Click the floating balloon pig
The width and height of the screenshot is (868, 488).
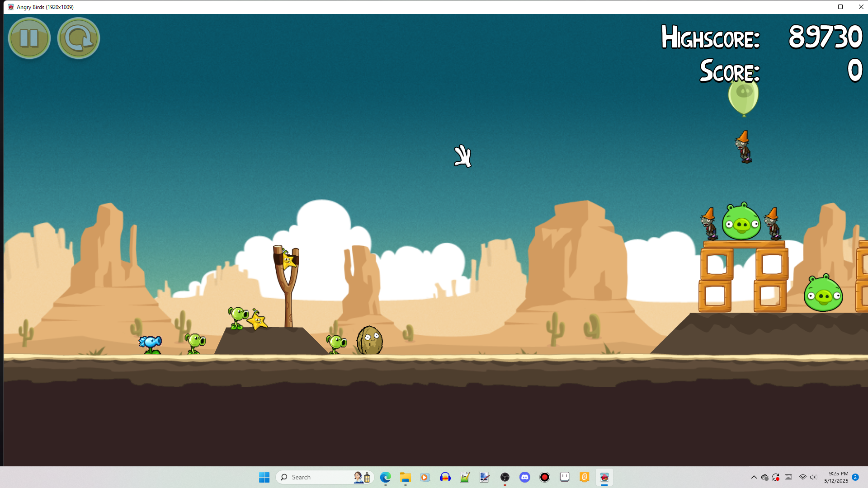[x=743, y=96]
